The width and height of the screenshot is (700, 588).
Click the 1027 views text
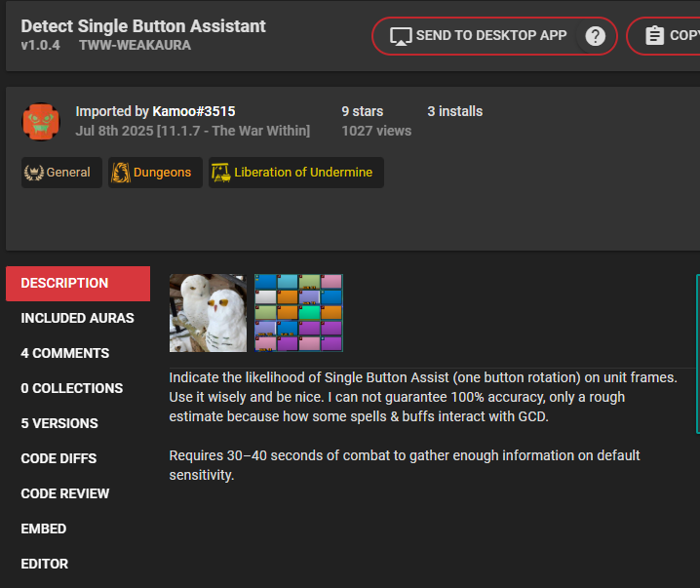tap(376, 131)
